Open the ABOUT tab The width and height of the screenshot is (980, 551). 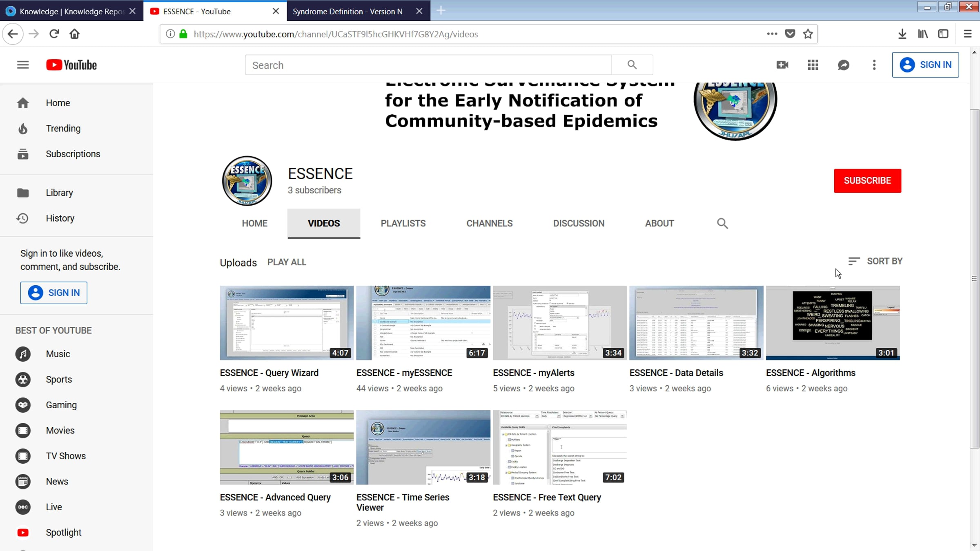pyautogui.click(x=659, y=223)
